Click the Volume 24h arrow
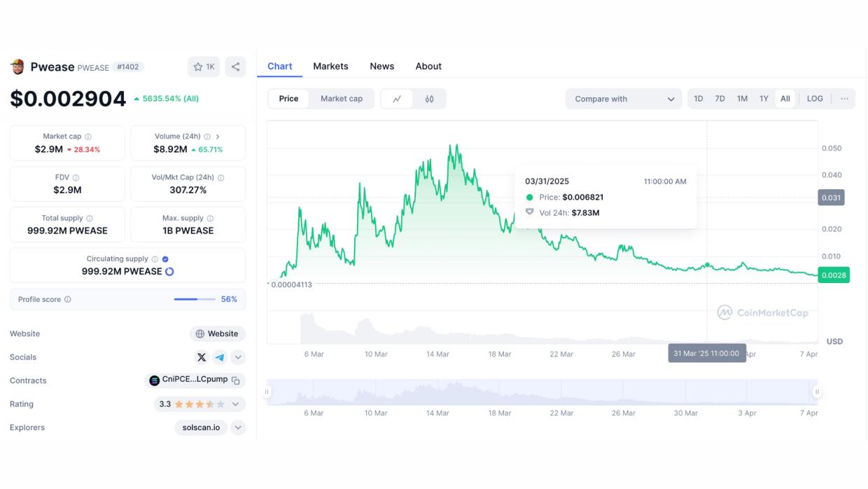This screenshot has height=489, width=868. click(218, 137)
